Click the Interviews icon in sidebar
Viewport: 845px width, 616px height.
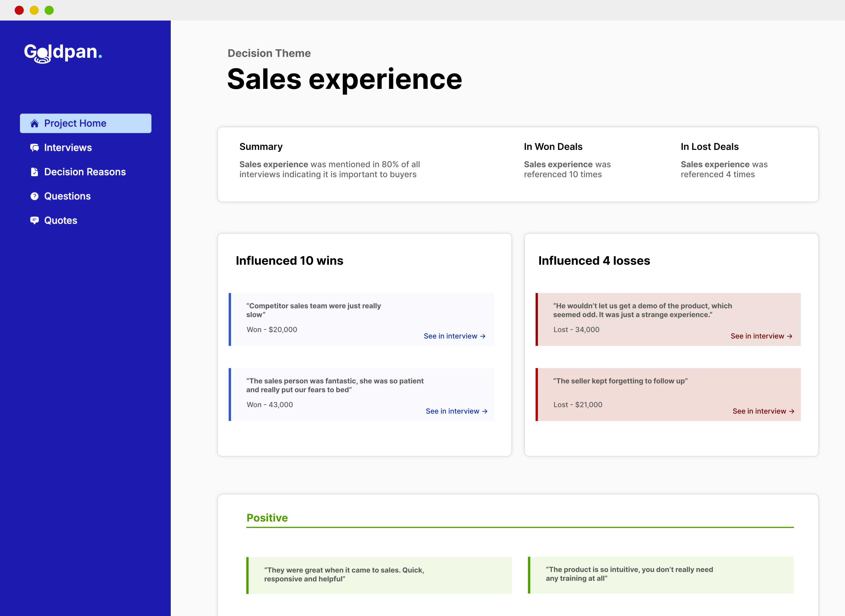34,147
